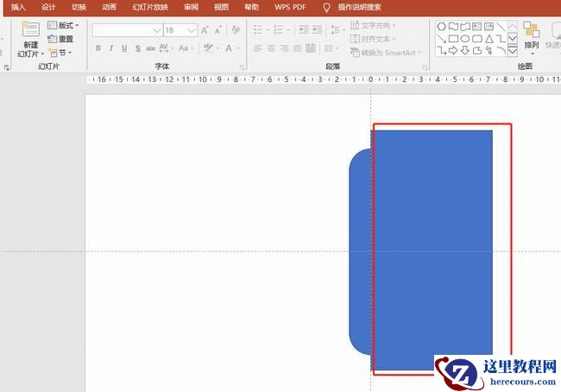Click the increase indent icon
Image resolution: width=561 pixels, height=392 pixels.
pyautogui.click(x=317, y=29)
